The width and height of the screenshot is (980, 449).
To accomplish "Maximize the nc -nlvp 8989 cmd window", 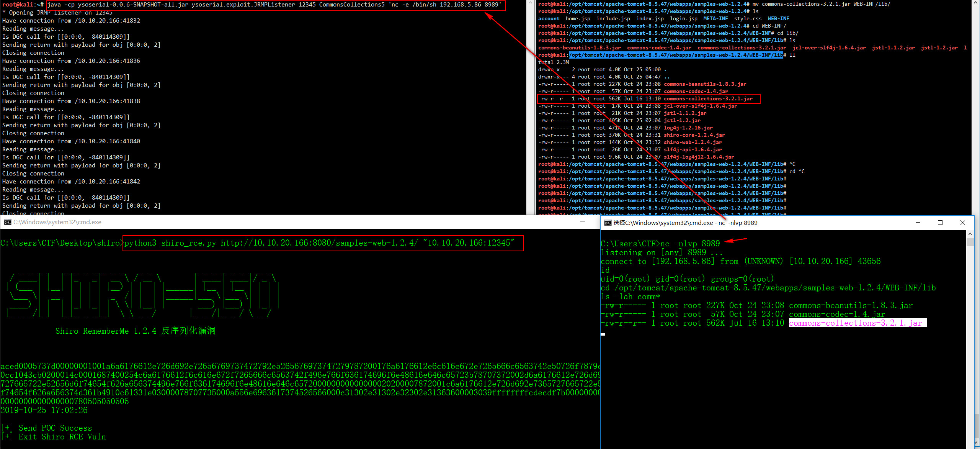I will (940, 223).
